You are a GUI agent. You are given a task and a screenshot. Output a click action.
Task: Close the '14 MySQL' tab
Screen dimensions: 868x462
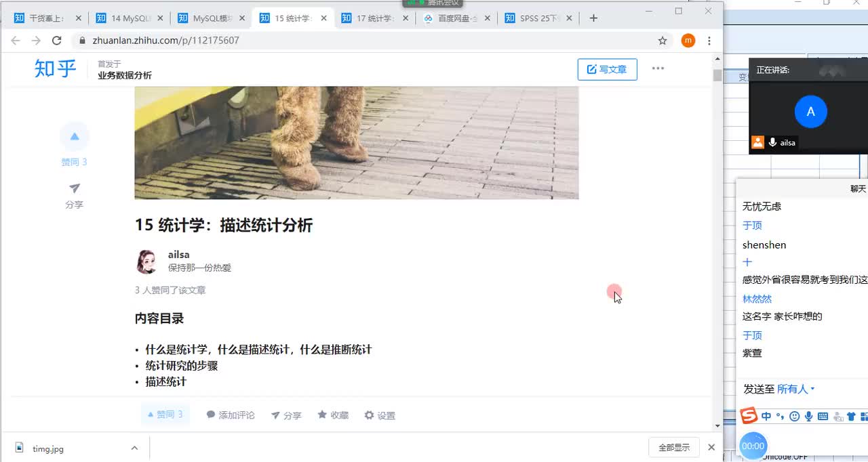tap(160, 18)
